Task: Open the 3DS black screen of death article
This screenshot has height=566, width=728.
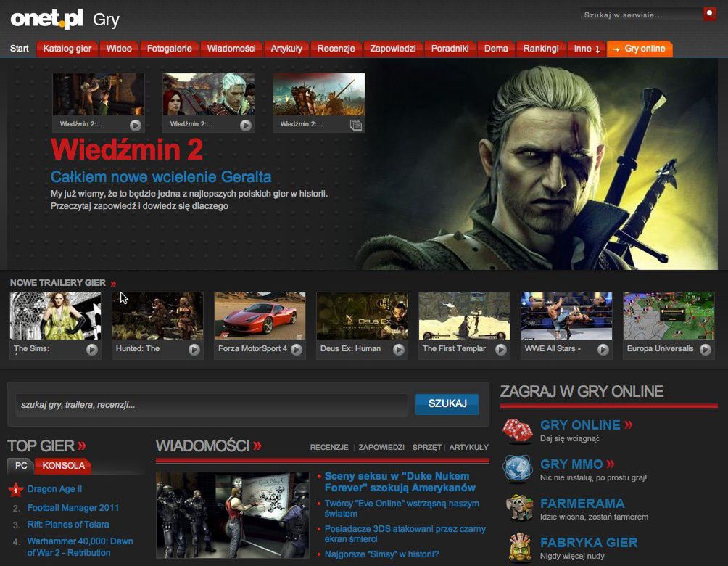Action: click(x=405, y=534)
